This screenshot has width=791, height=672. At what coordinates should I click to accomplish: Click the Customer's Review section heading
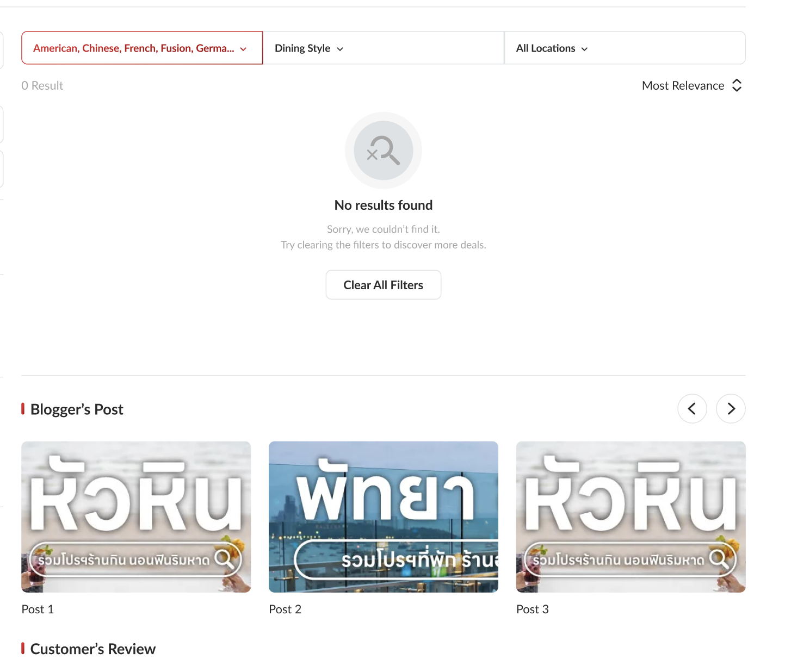[93, 649]
